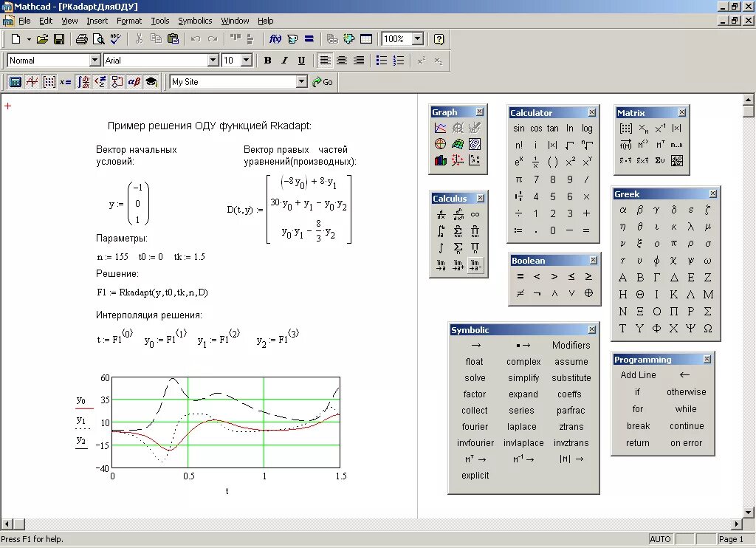
Task: Run the spell check icon
Action: click(x=116, y=39)
